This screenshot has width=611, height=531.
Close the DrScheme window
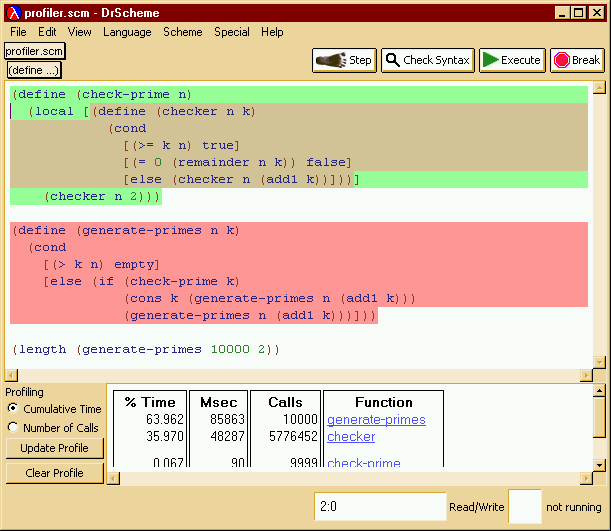pyautogui.click(x=597, y=13)
